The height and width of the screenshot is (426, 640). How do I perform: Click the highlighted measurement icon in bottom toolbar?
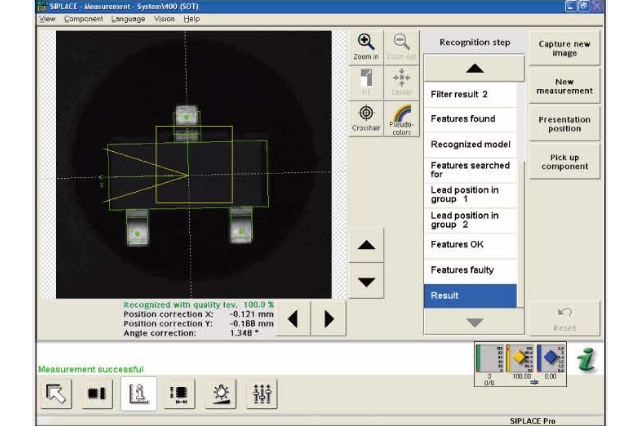pyautogui.click(x=136, y=394)
